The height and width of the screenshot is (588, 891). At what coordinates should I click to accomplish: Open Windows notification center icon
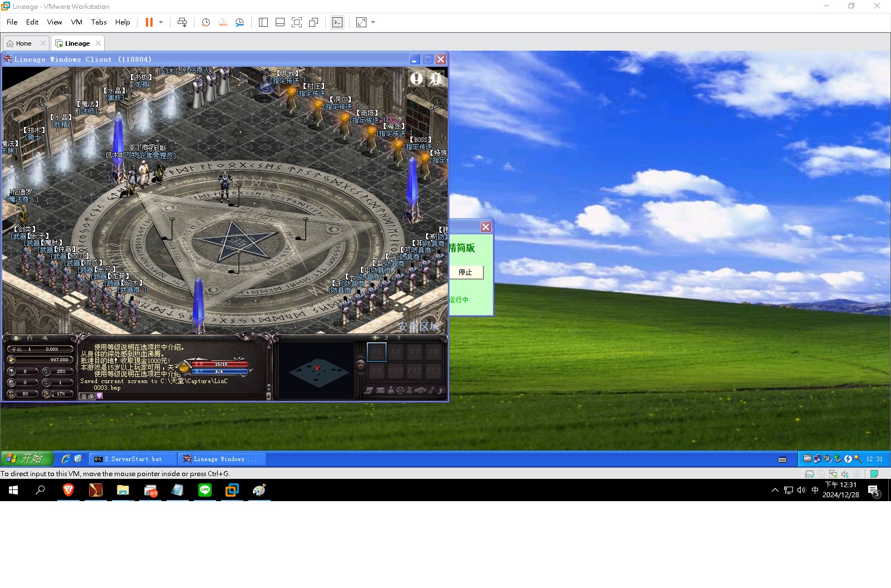click(x=874, y=491)
